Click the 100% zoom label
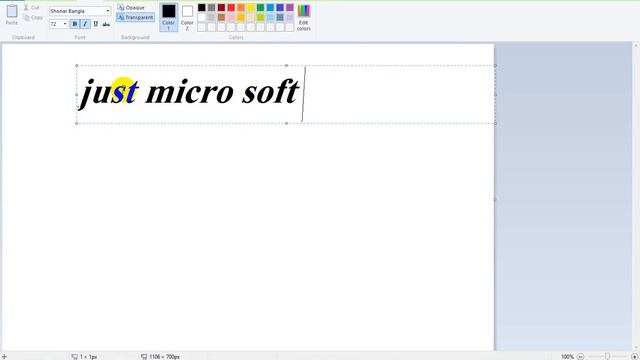 (x=567, y=356)
